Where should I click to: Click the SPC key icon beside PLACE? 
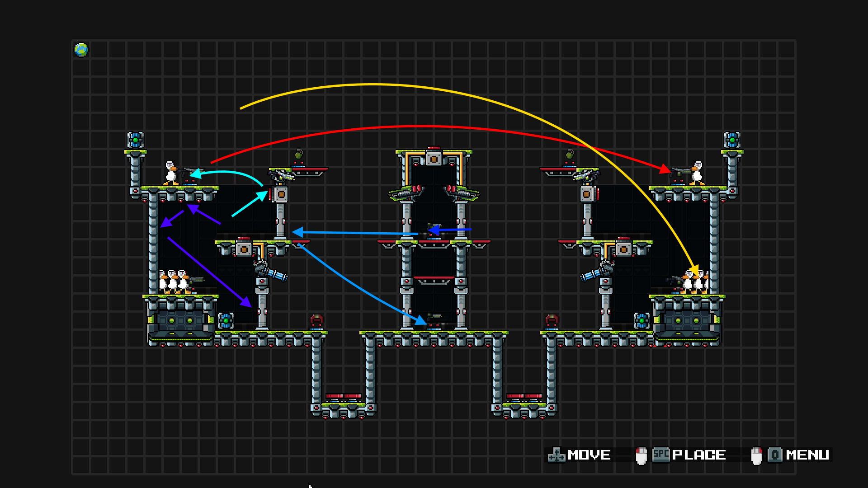coord(660,455)
